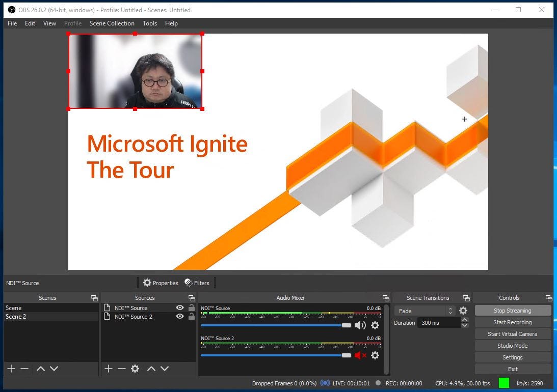
Task: Move source down with arrow icon
Action: pyautogui.click(x=165, y=369)
